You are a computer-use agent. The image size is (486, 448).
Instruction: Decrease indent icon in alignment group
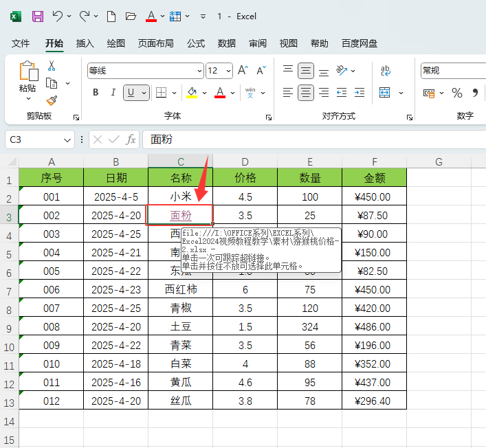(342, 92)
